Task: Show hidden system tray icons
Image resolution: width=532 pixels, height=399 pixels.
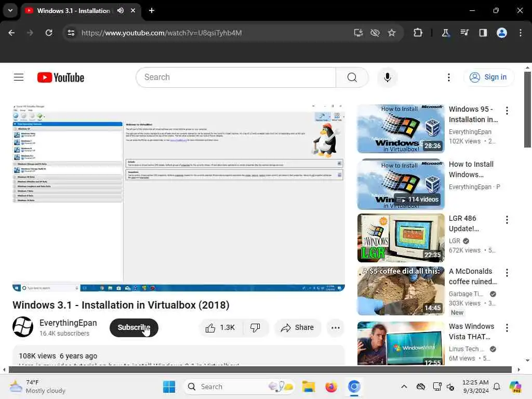Action: 404,387
